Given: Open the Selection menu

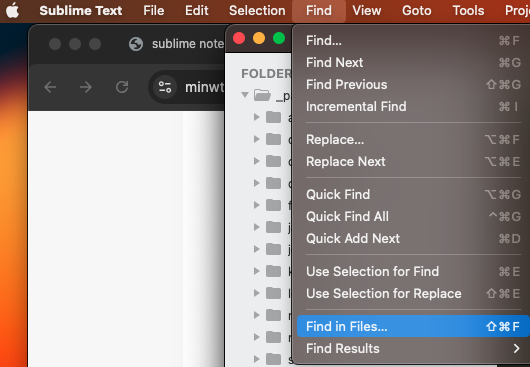Looking at the screenshot, I should (257, 10).
